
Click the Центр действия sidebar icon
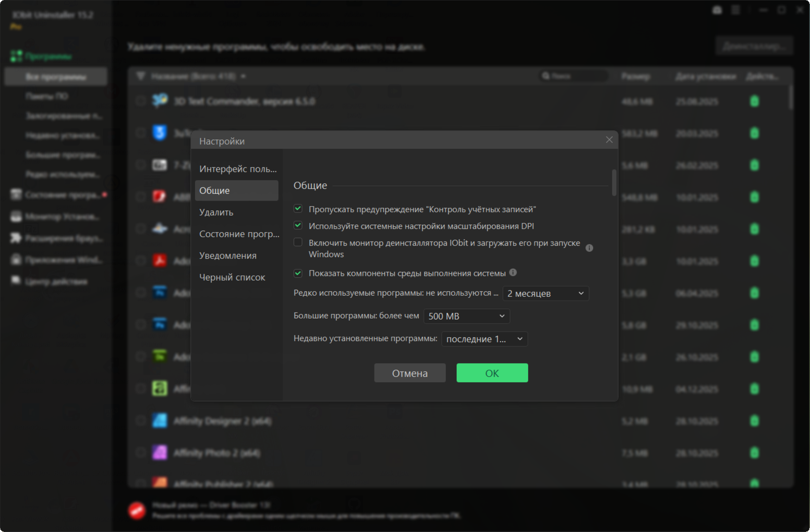[x=16, y=281]
